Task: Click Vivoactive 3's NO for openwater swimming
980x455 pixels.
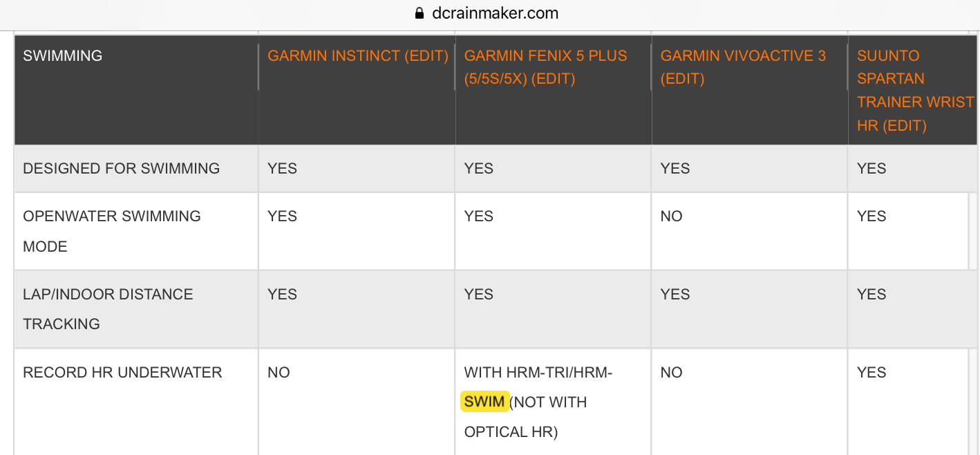Action: tap(671, 216)
